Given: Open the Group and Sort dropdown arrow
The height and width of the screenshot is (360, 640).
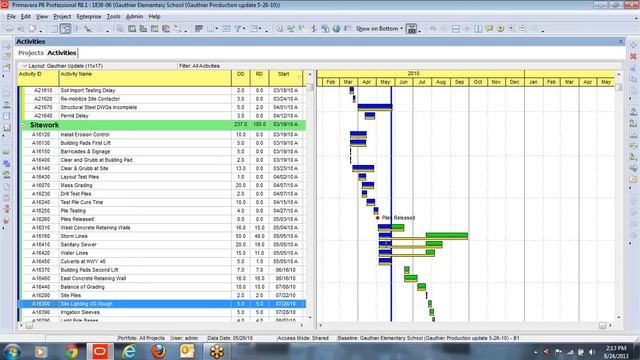Looking at the screenshot, I should pyautogui.click(x=260, y=29).
